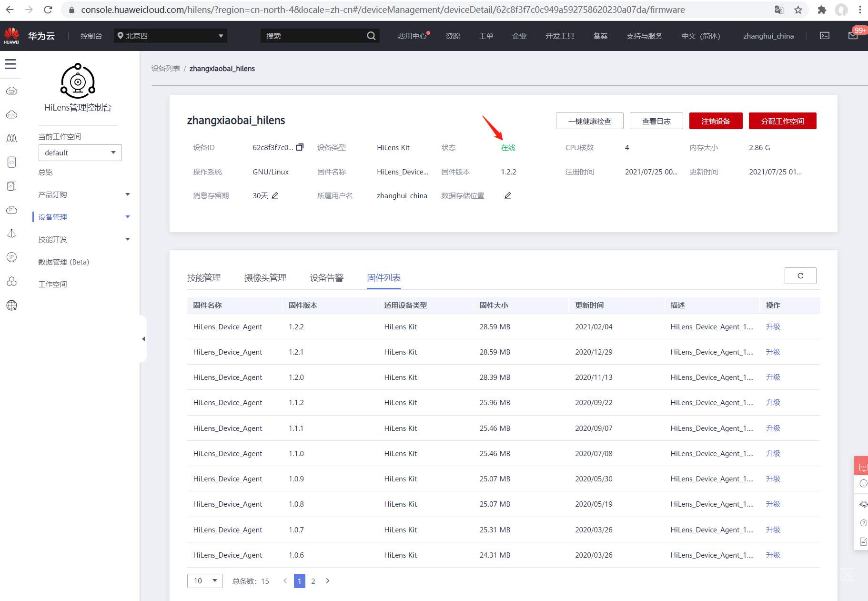Viewport: 868px width, 601px height.
Task: Edit the 30天 message retention period
Action: tap(275, 195)
